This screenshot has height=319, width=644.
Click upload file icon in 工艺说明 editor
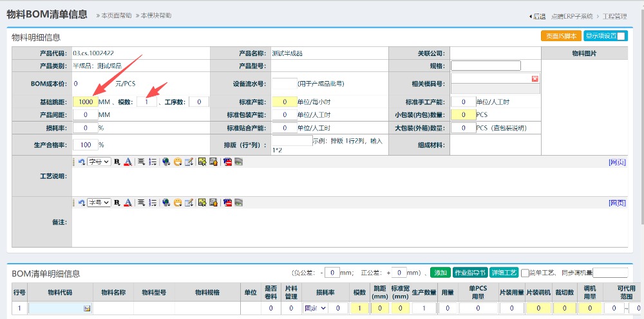point(213,162)
